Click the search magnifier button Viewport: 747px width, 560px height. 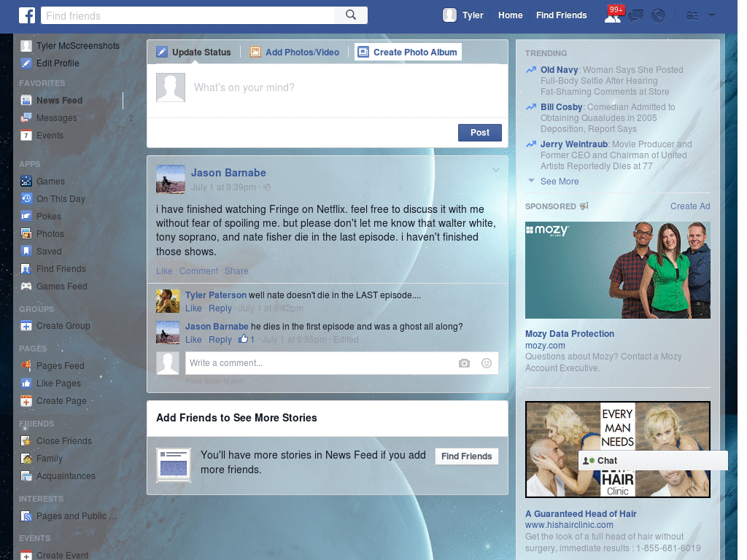(x=351, y=15)
